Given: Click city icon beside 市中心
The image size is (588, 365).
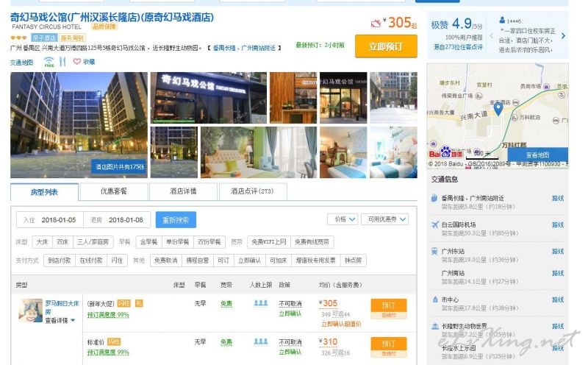Looking at the screenshot, I should [435, 300].
